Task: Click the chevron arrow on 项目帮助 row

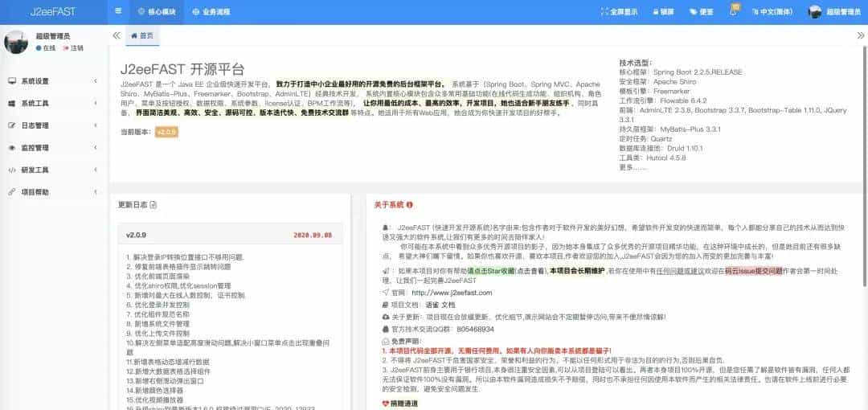Action: 95,192
